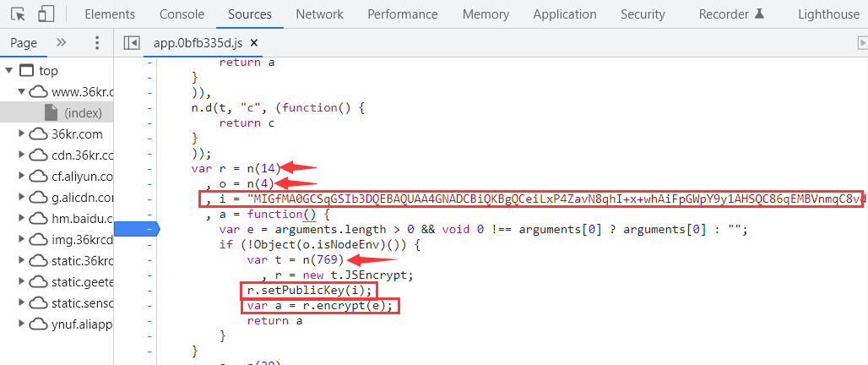Expand the 36kr.com domain node
The height and width of the screenshot is (365, 868).
pos(22,133)
